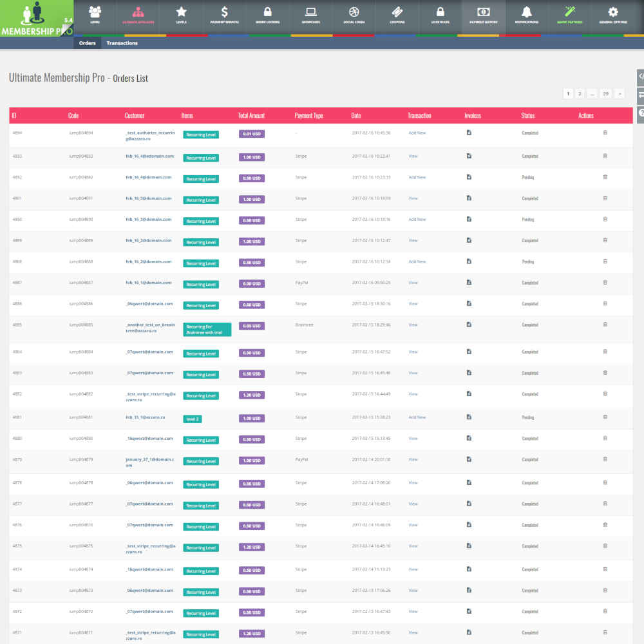Select the Orders tab
This screenshot has height=644, width=644.
click(87, 43)
